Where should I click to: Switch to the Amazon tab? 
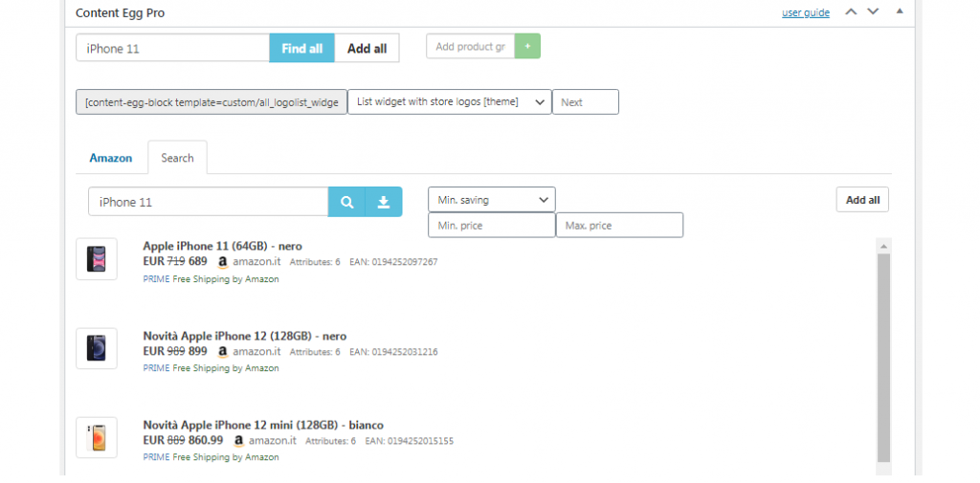point(111,158)
